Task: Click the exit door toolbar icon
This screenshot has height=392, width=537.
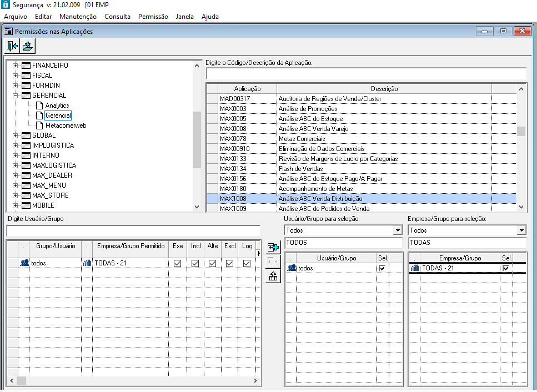Action: [12, 46]
